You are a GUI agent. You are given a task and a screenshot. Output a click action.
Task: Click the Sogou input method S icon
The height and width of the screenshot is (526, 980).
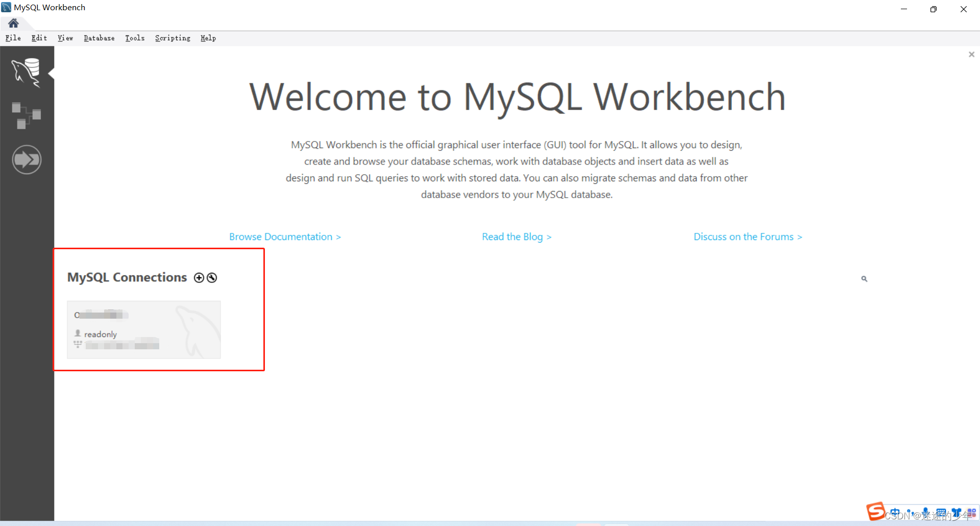click(876, 511)
